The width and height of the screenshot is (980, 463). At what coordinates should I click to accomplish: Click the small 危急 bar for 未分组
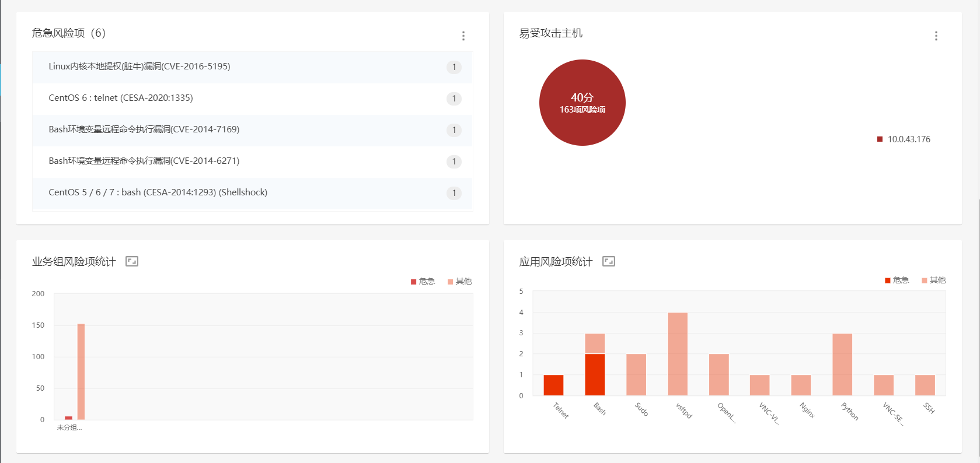68,418
